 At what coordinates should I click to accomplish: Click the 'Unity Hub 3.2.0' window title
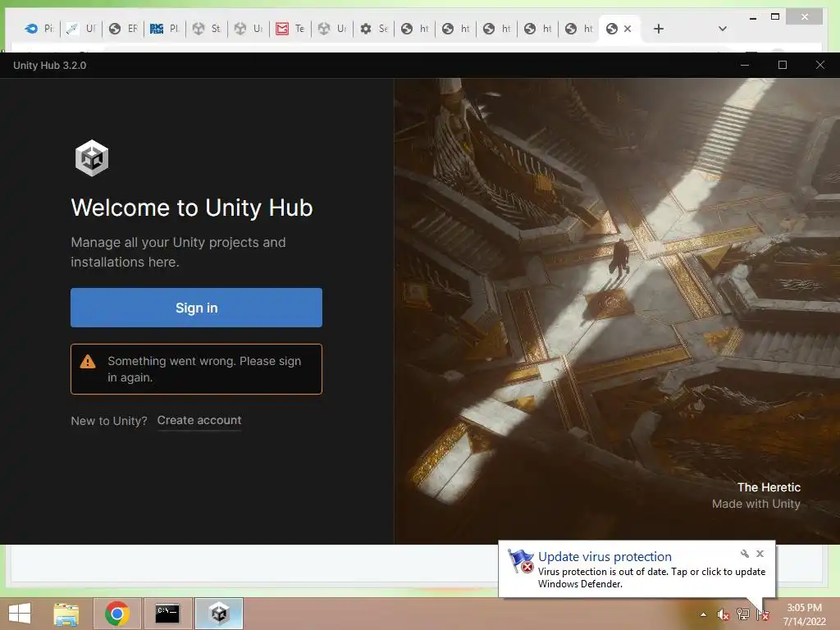click(50, 66)
